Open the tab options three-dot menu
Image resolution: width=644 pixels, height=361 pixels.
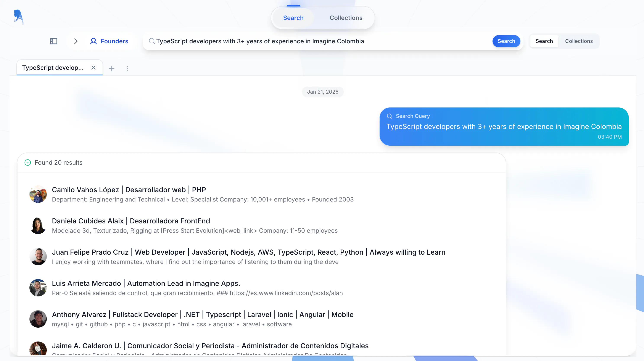coord(127,68)
